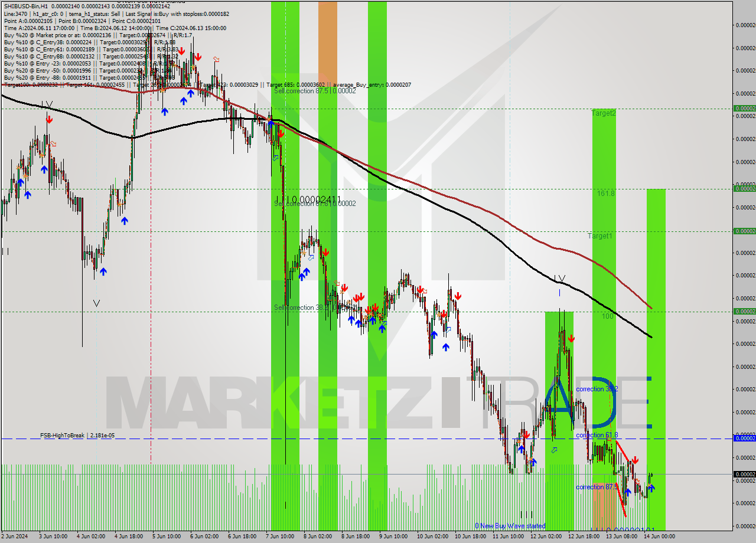The height and width of the screenshot is (543, 756).
Task: Click the '11 Jun 10:00' time label
Action: pos(507,537)
